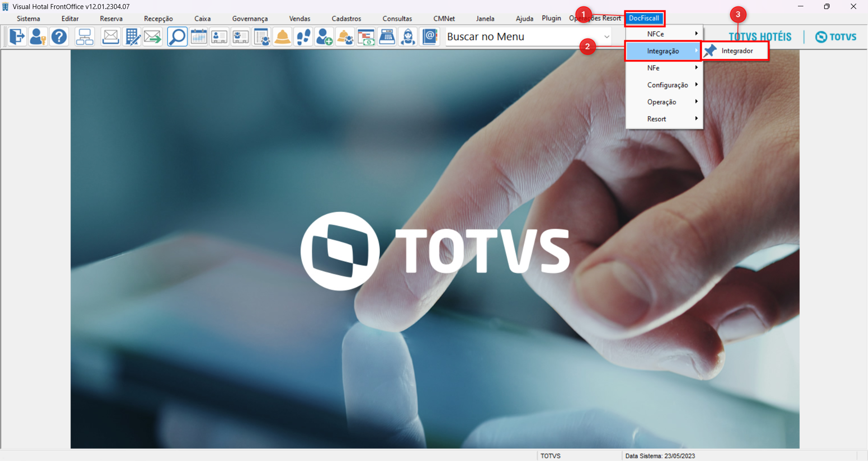Click the orange reception bell icon
Screen dimensions: 868x461
click(283, 37)
